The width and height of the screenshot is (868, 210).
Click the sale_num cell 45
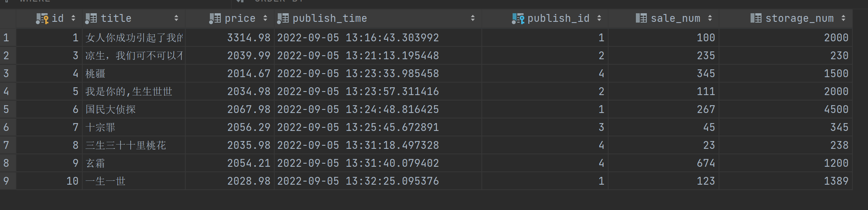tap(709, 127)
